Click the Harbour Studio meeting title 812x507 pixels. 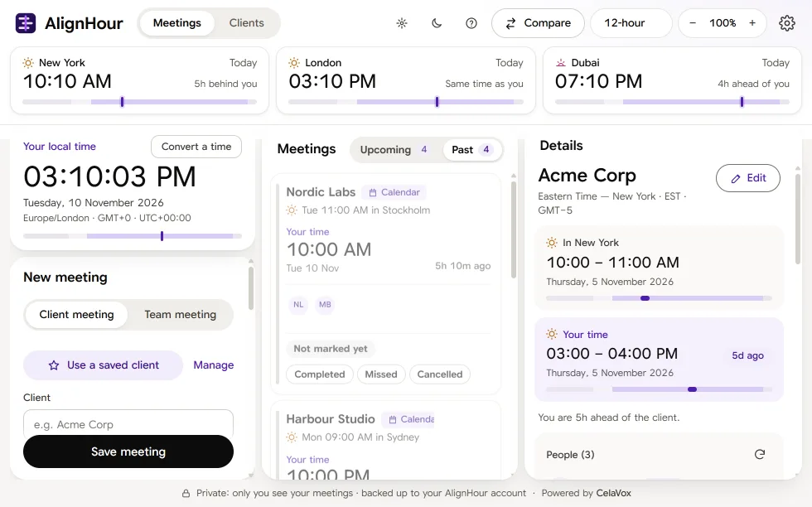click(331, 419)
